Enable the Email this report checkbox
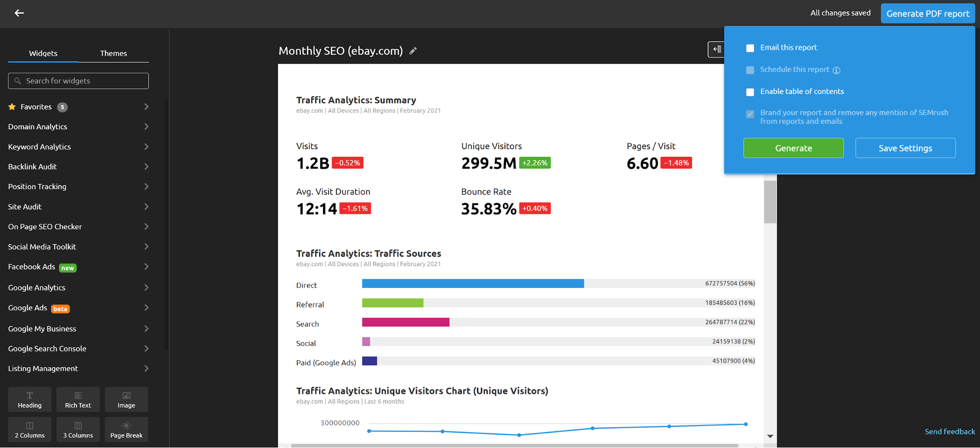The image size is (980, 448). click(750, 48)
